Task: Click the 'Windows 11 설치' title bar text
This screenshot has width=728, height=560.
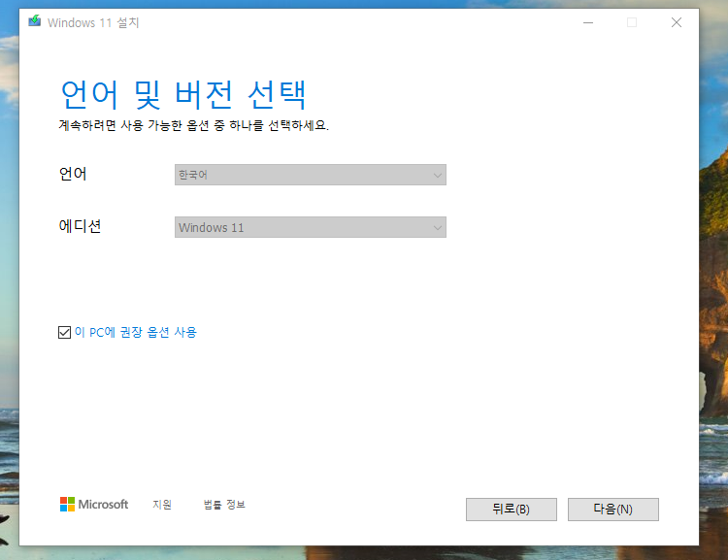Action: [93, 22]
